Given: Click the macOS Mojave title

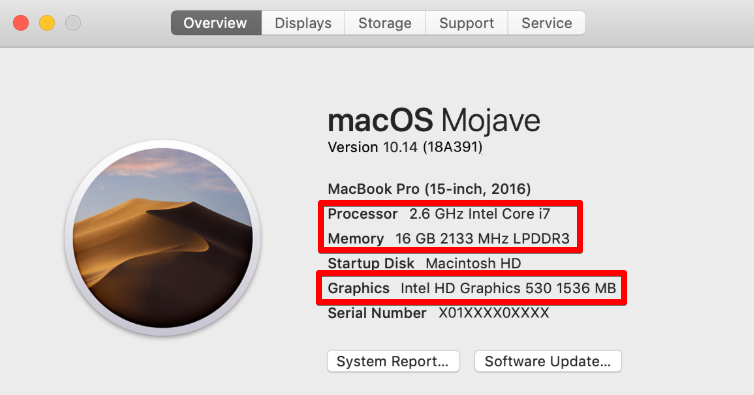Looking at the screenshot, I should (x=434, y=120).
